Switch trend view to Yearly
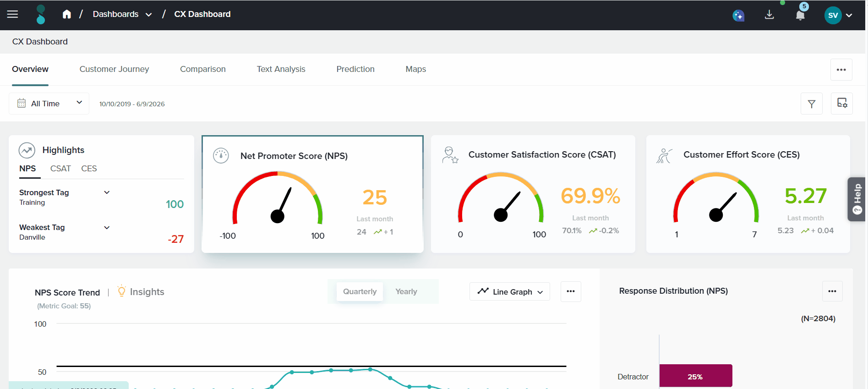Image resolution: width=868 pixels, height=389 pixels. pyautogui.click(x=406, y=291)
